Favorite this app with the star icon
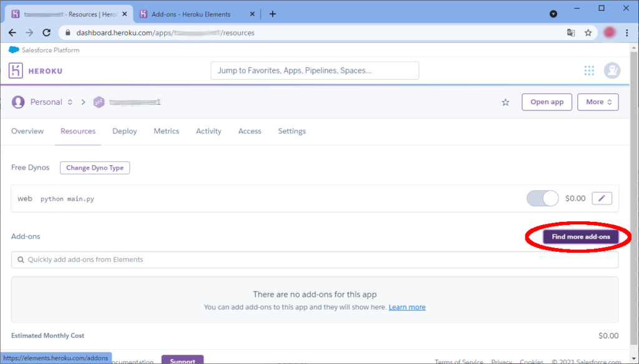The image size is (639, 364). (x=505, y=102)
